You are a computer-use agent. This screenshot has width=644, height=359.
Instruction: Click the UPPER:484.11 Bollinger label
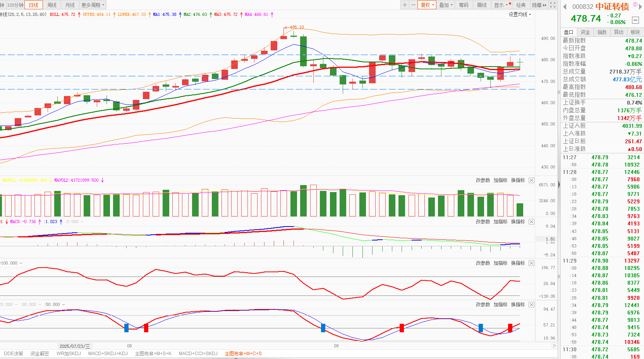(96, 15)
